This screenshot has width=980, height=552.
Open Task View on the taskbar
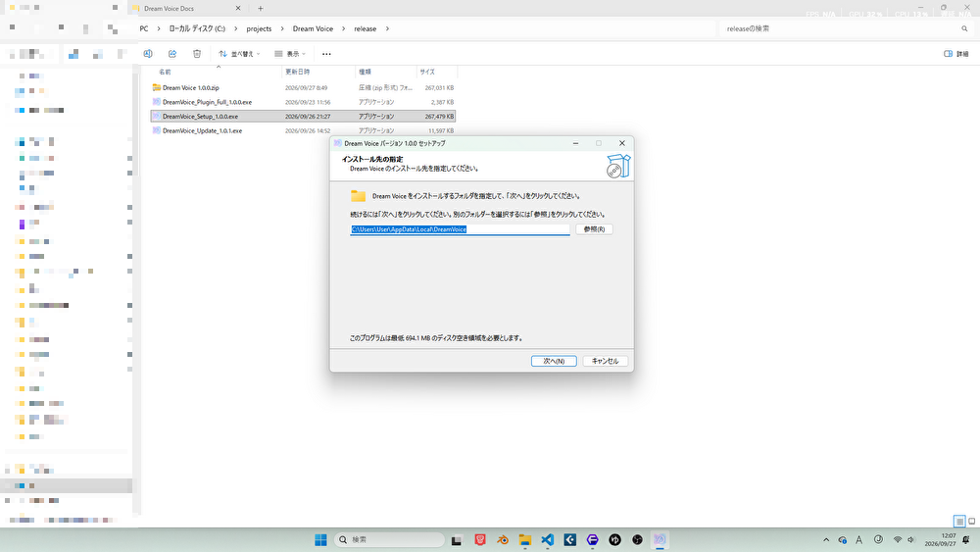click(457, 540)
